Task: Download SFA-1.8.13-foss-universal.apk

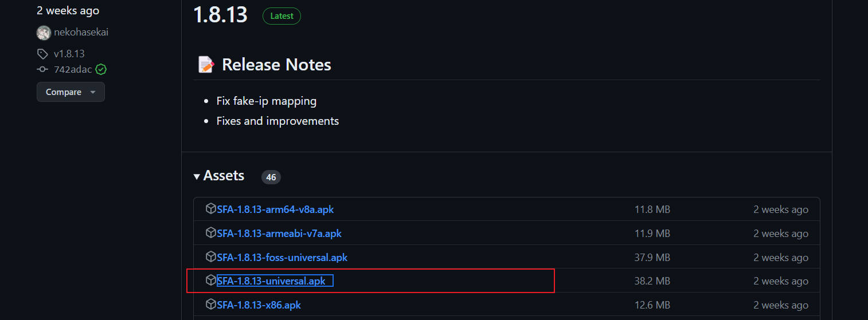Action: pos(282,258)
